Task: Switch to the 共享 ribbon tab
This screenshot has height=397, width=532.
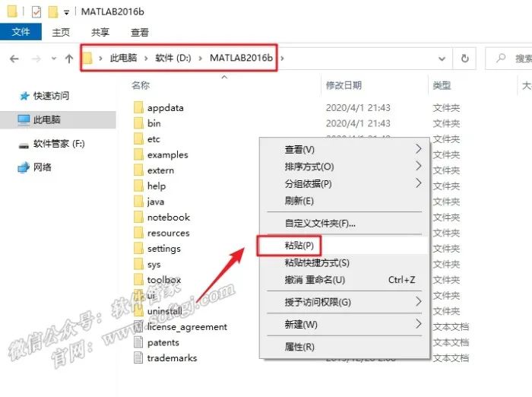Action: tap(100, 32)
